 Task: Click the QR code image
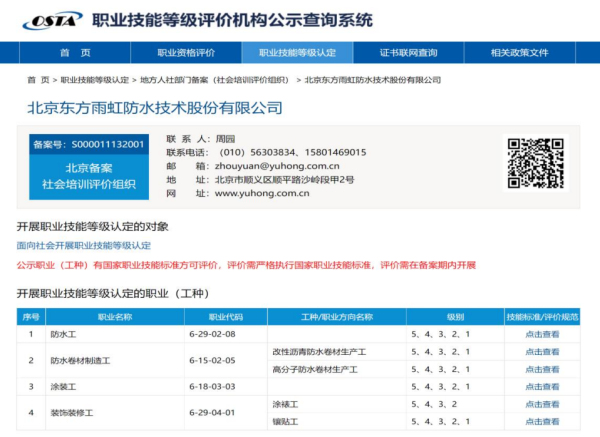[535, 163]
